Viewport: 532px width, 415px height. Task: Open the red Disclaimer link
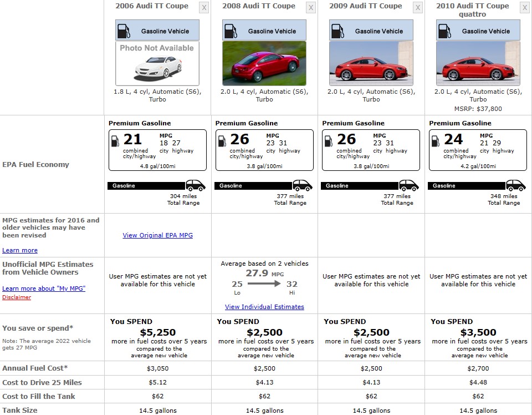click(x=17, y=297)
